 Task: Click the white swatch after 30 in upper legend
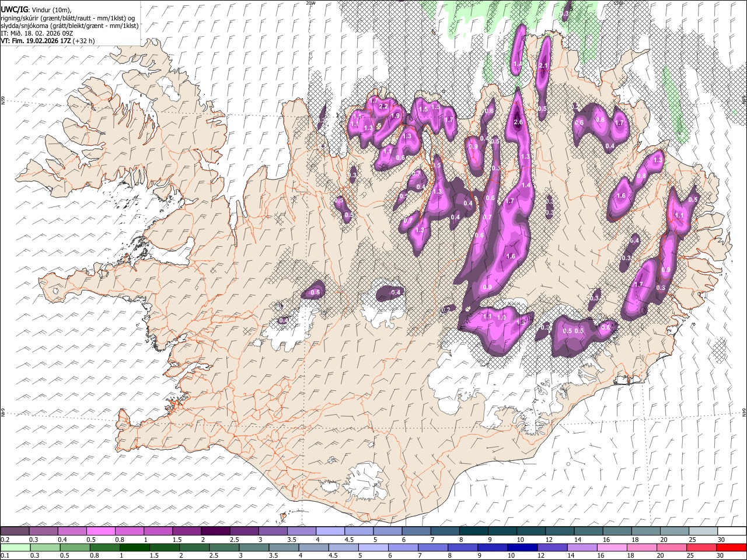coord(732,531)
